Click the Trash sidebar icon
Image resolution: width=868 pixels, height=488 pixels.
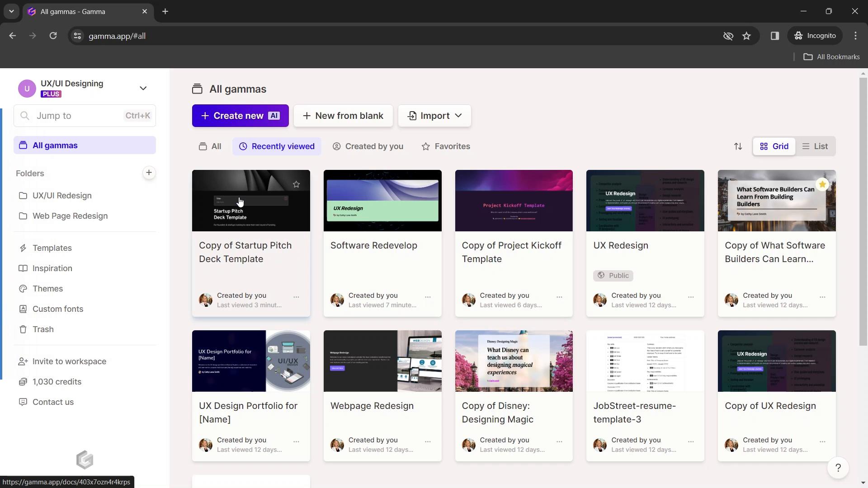coord(23,329)
